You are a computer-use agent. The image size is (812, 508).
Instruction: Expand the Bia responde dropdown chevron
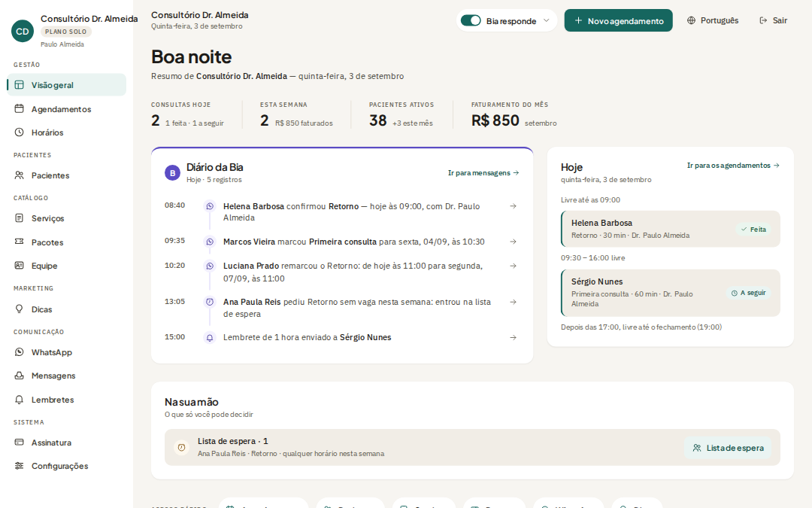tap(547, 21)
